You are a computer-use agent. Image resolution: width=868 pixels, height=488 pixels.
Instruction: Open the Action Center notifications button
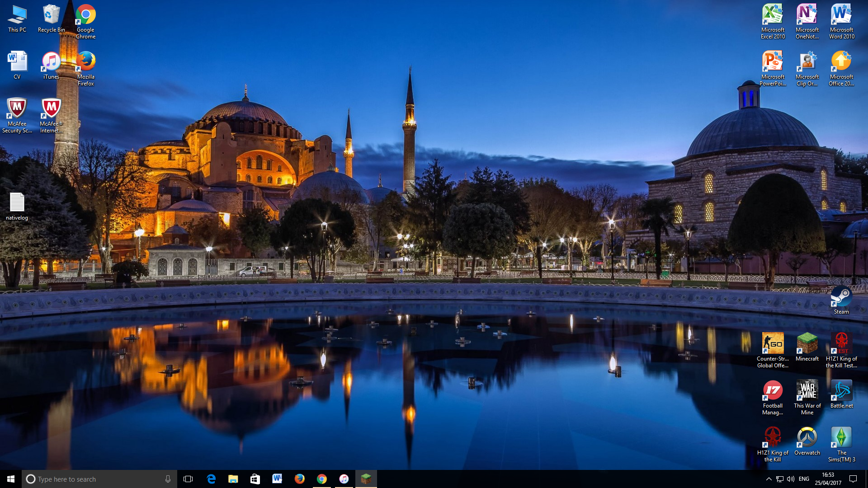[x=853, y=479]
